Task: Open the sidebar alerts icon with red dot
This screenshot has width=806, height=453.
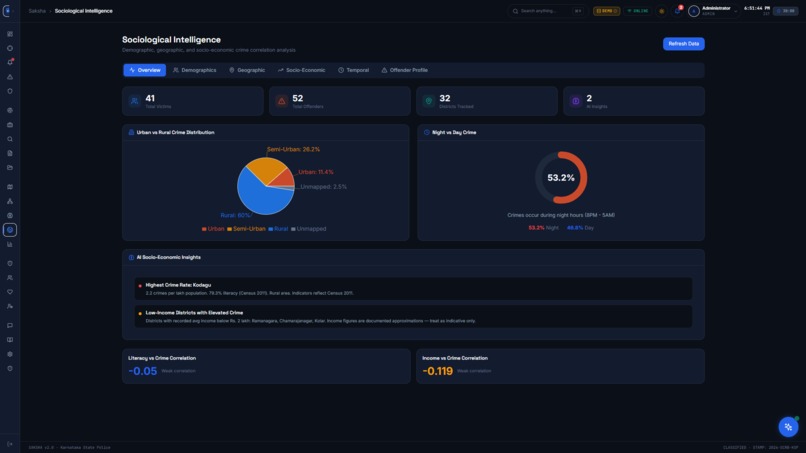Action: click(10, 62)
